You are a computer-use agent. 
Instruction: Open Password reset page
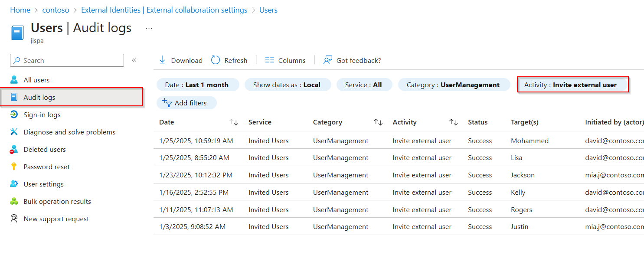pyautogui.click(x=46, y=167)
